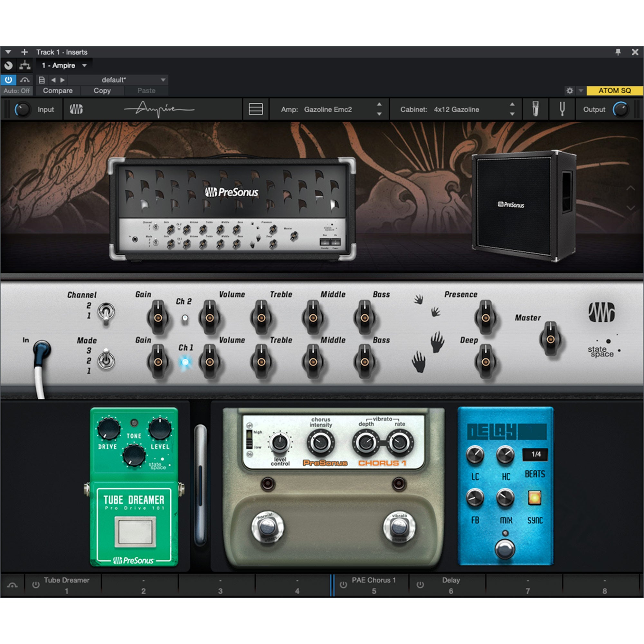Select the Tube Dreamer pedal slot
Screen dimensions: 644x644
(x=66, y=585)
